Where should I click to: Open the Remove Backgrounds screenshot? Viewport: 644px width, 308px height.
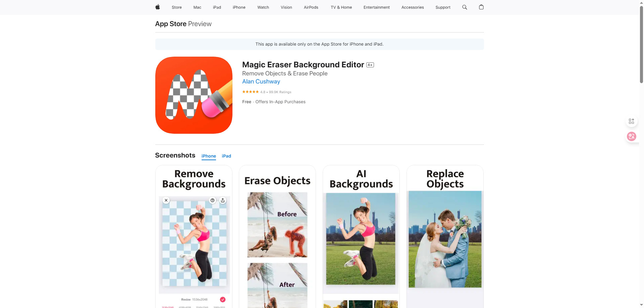click(194, 237)
